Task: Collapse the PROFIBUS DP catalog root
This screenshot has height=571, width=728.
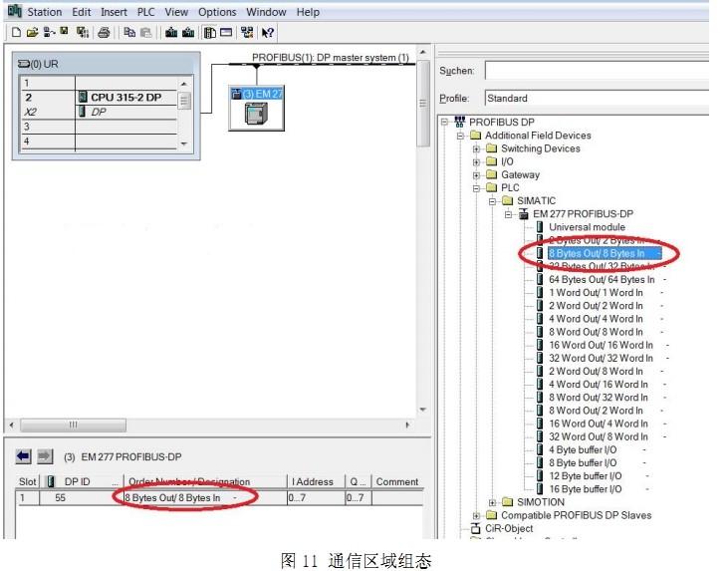Action: [x=444, y=122]
